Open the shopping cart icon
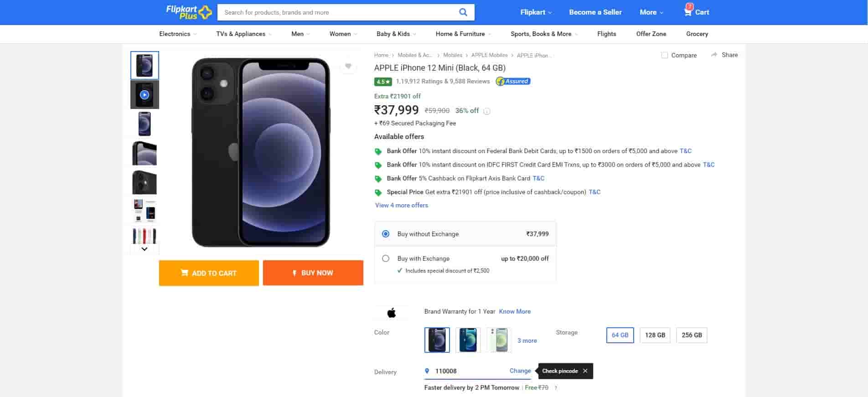The height and width of the screenshot is (397, 868). tap(688, 12)
